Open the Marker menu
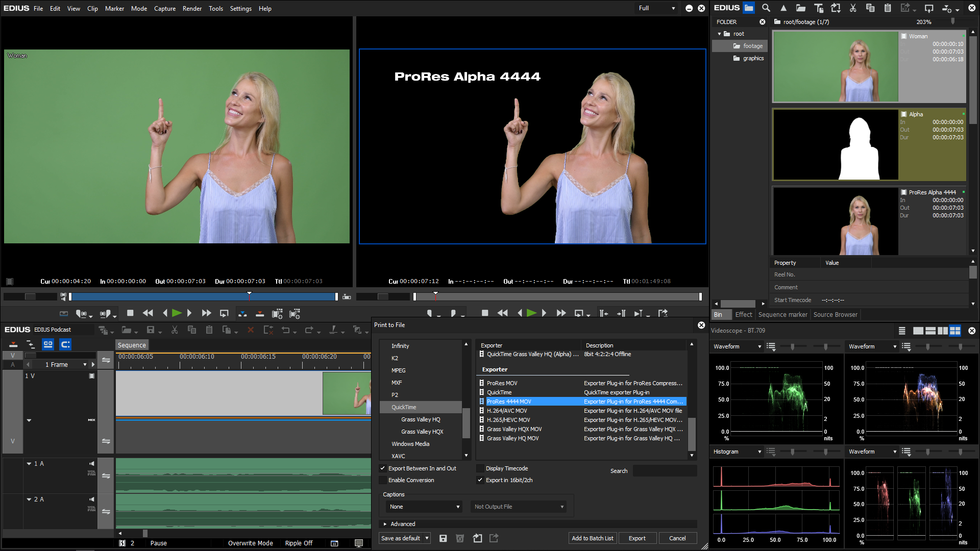Screen dimensions: 980x551 pos(114,8)
